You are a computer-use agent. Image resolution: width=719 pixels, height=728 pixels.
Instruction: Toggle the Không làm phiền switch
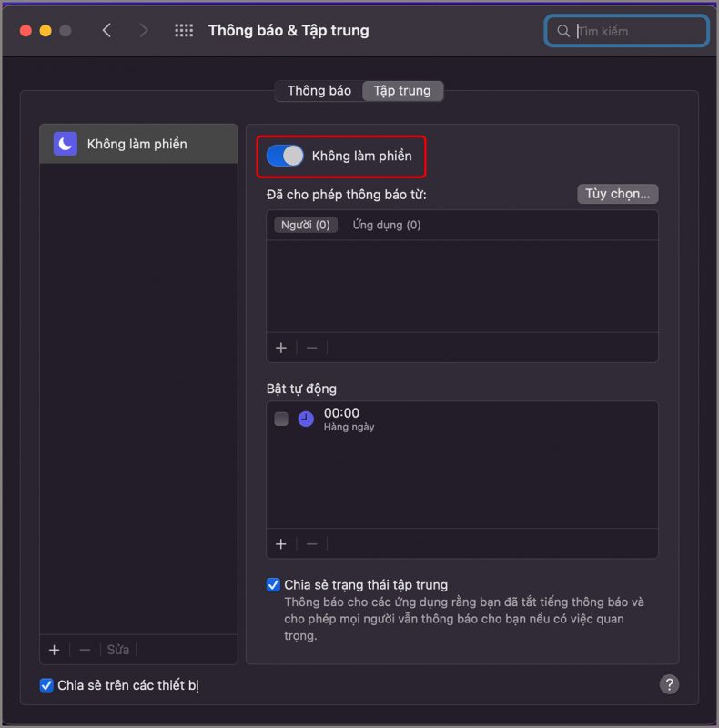(x=285, y=156)
